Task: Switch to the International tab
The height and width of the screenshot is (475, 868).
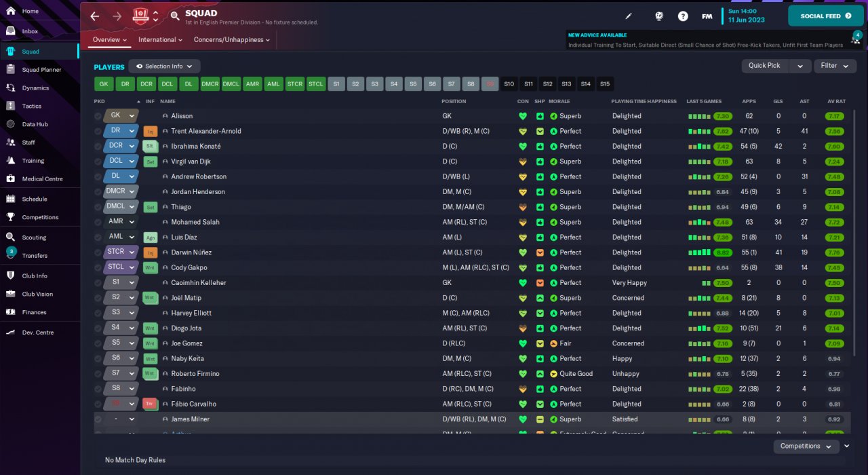Action: click(x=161, y=40)
